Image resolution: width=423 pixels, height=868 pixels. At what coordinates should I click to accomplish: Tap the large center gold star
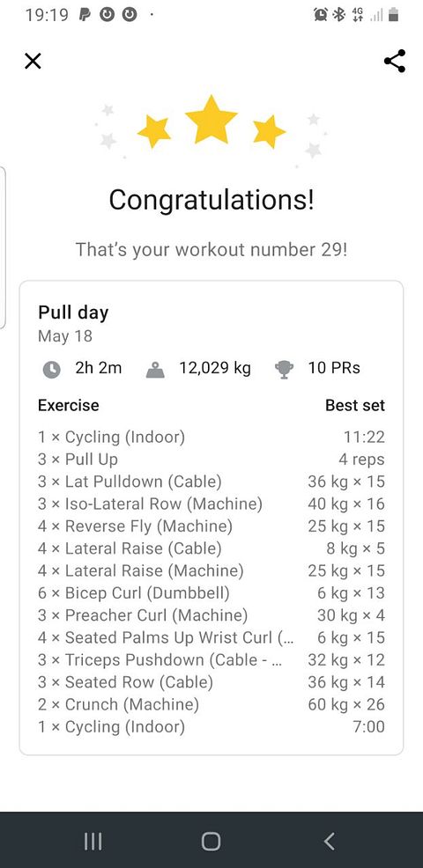(211, 120)
